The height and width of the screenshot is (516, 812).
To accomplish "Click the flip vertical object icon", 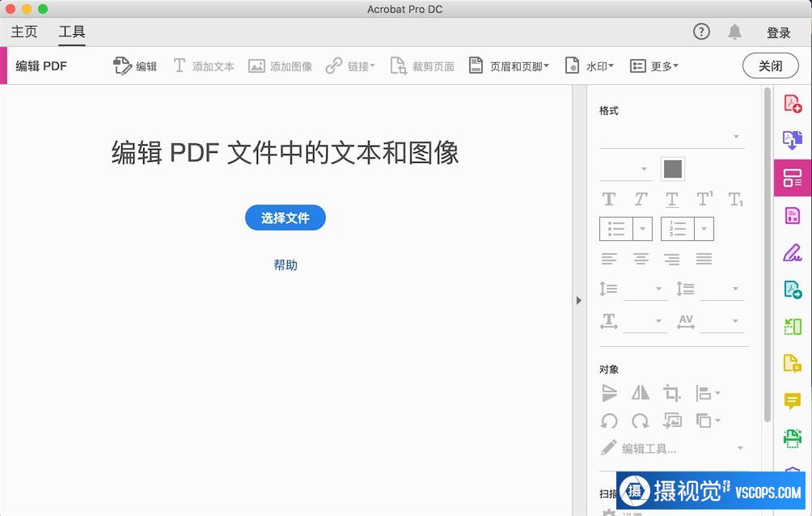I will click(x=610, y=393).
